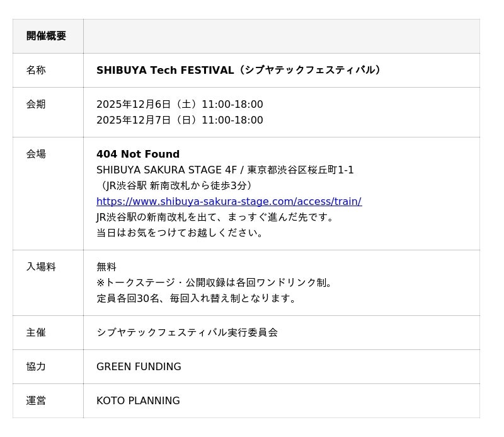Select the December 6 (土) date line
Image resolution: width=504 pixels, height=437 pixels.
click(x=180, y=104)
